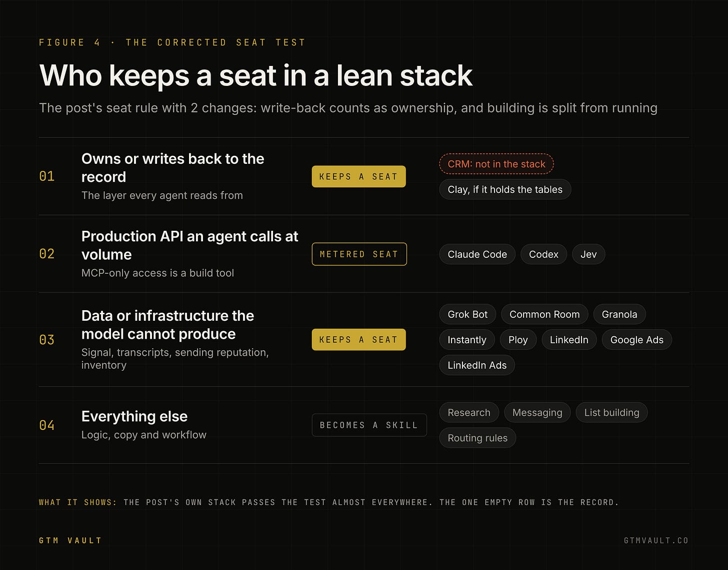
Task: Select the 'Grok Bot' chip
Action: point(467,314)
